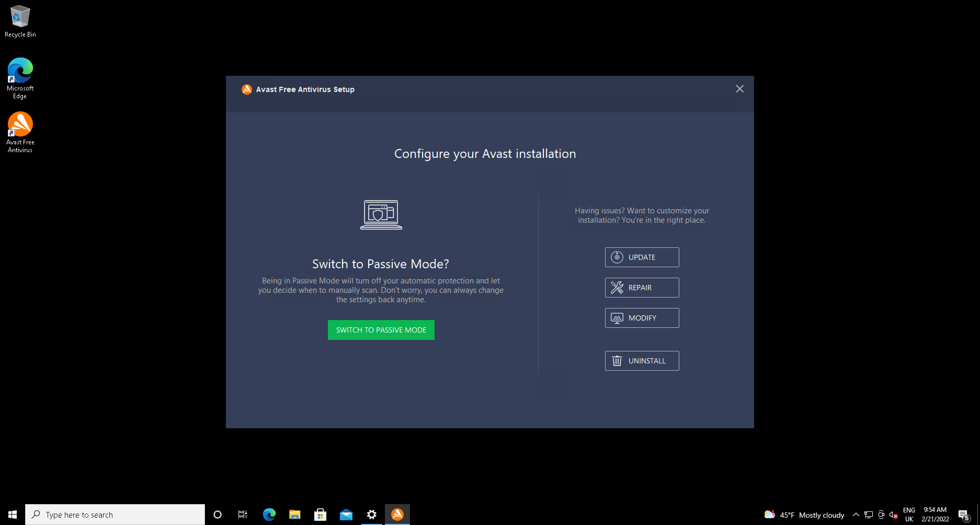Open the clock showing 9:54 AM
The width and height of the screenshot is (980, 525).
(x=935, y=515)
